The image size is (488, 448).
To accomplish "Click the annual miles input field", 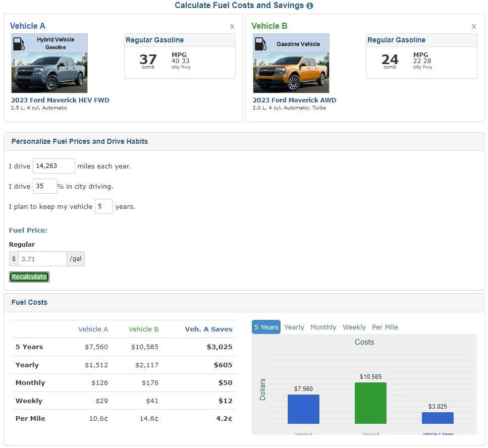I will (x=54, y=166).
